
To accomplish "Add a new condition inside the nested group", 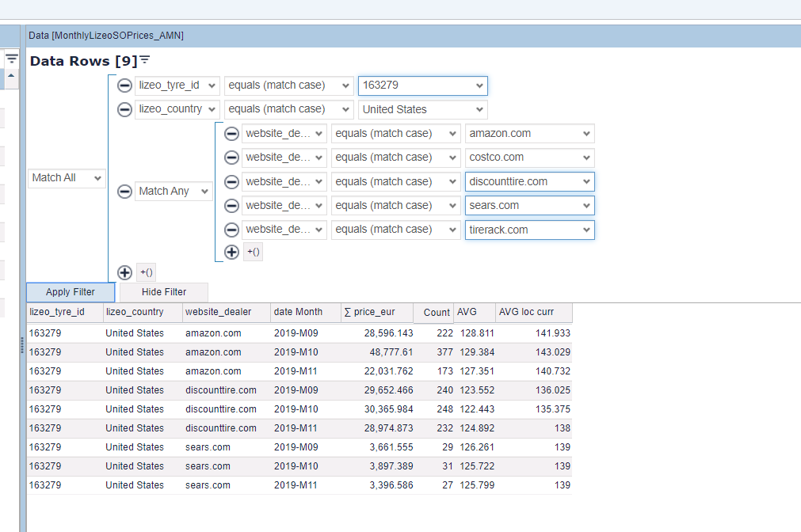I will [231, 253].
